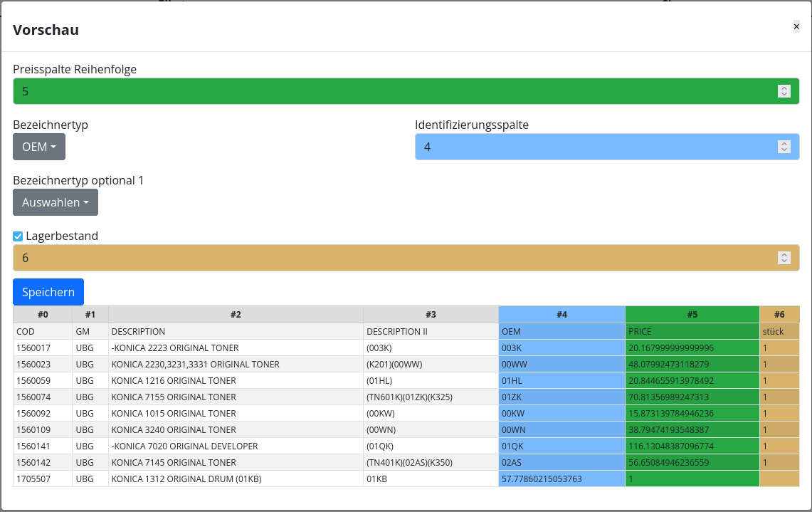This screenshot has height=512, width=812.
Task: Focus the Preisspalte Reihenfolge input field
Action: coord(391,91)
